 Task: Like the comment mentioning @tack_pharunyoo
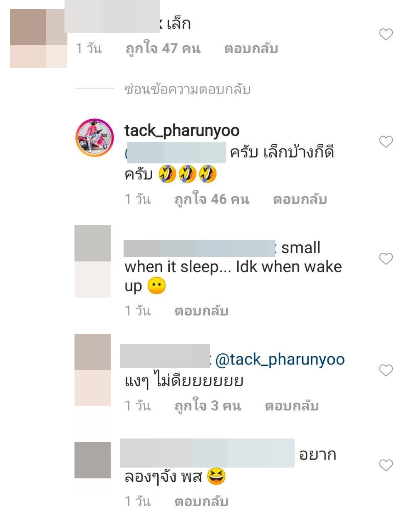click(386, 370)
